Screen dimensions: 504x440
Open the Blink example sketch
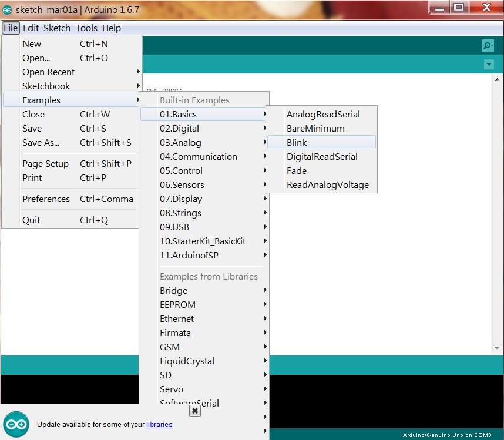(x=321, y=143)
